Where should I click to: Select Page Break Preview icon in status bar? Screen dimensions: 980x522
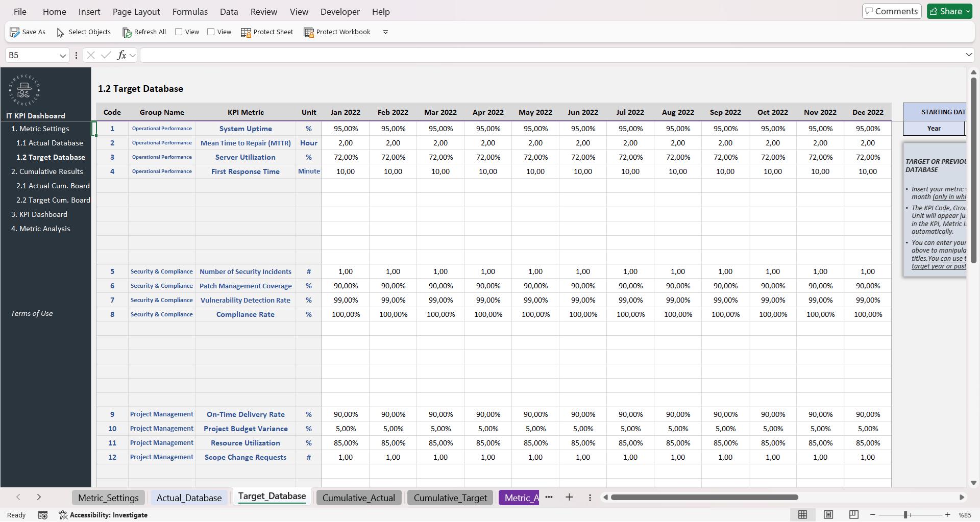click(853, 514)
